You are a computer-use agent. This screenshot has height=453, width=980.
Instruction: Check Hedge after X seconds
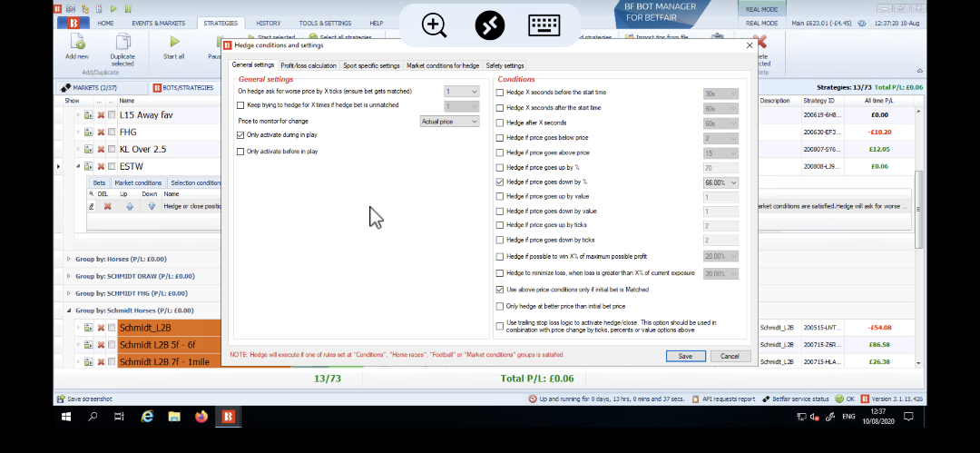click(499, 123)
